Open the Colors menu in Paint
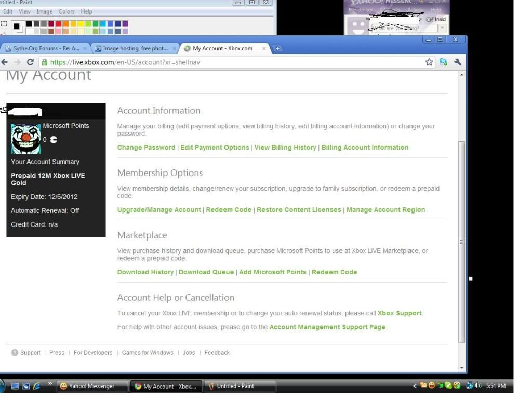The width and height of the screenshot is (532, 399). [x=66, y=11]
